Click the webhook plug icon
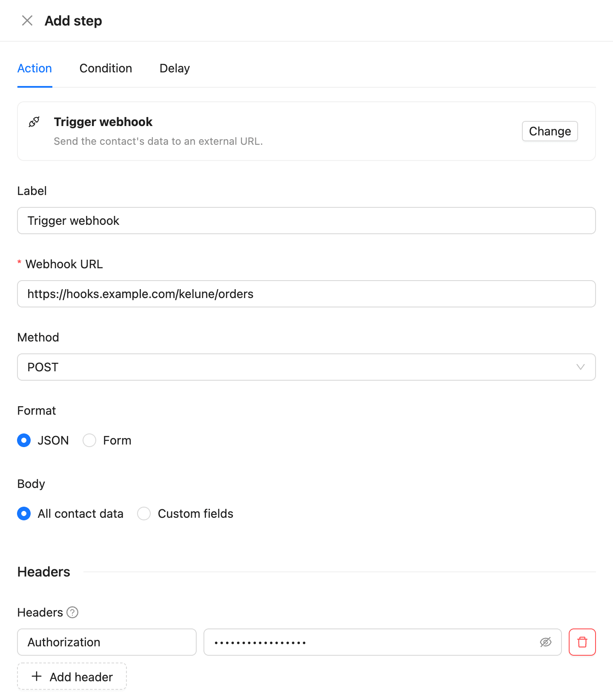 pyautogui.click(x=34, y=122)
